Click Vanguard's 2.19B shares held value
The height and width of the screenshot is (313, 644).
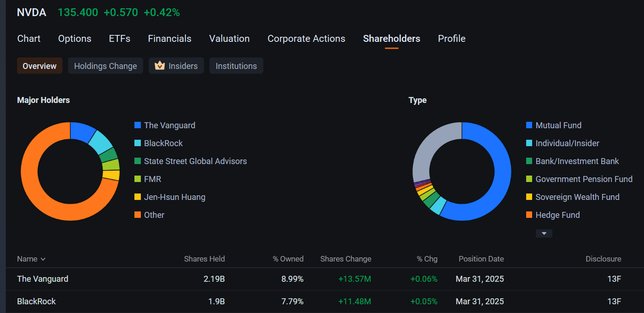point(214,279)
